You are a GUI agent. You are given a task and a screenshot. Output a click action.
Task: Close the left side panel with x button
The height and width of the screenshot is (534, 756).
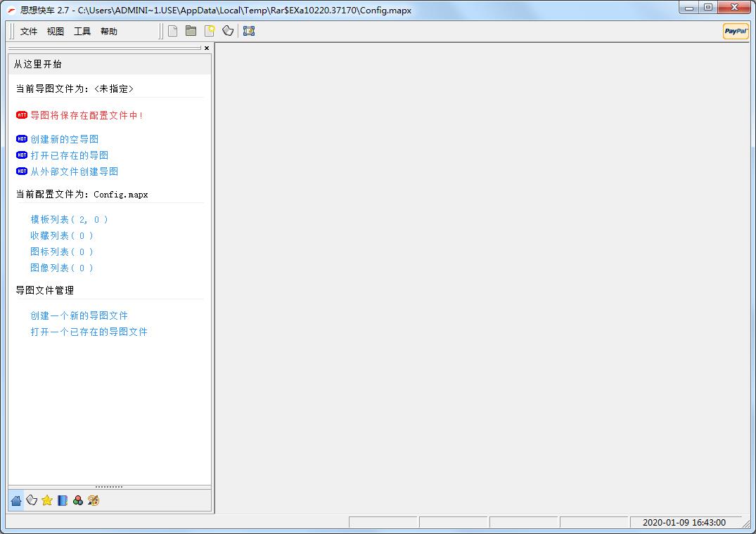click(x=207, y=48)
